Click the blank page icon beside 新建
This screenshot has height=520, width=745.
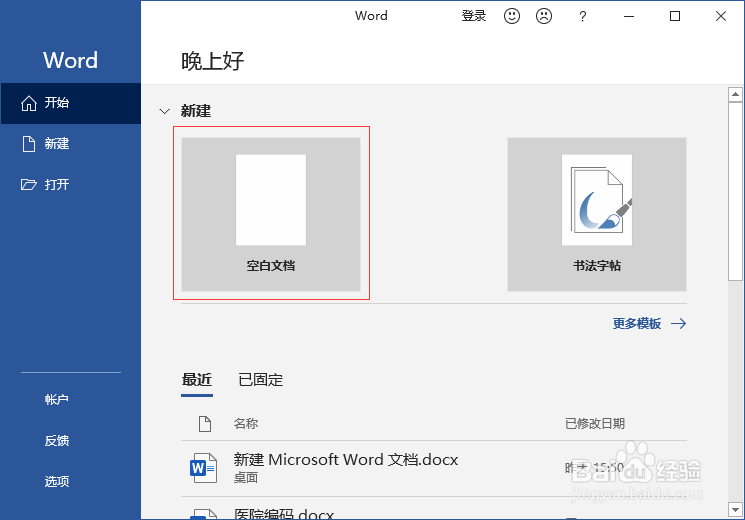point(29,144)
